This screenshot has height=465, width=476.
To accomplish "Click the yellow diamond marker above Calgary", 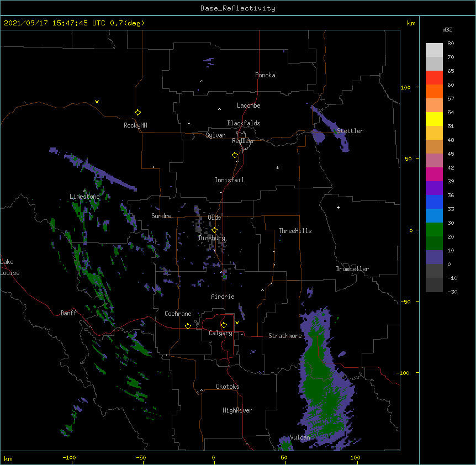I will coord(224,325).
